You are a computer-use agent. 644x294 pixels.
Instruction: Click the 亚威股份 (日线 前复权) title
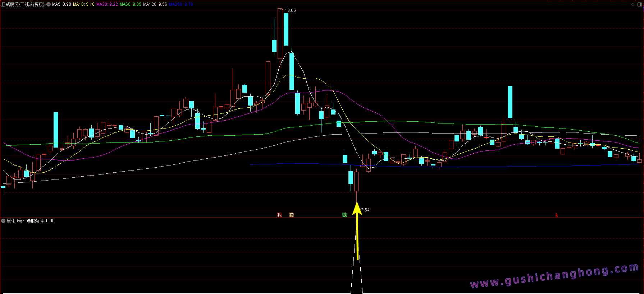click(23, 5)
